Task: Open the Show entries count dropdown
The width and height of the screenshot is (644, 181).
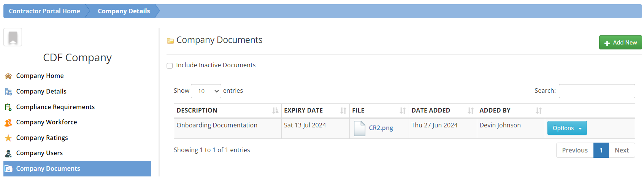Action: 206,91
